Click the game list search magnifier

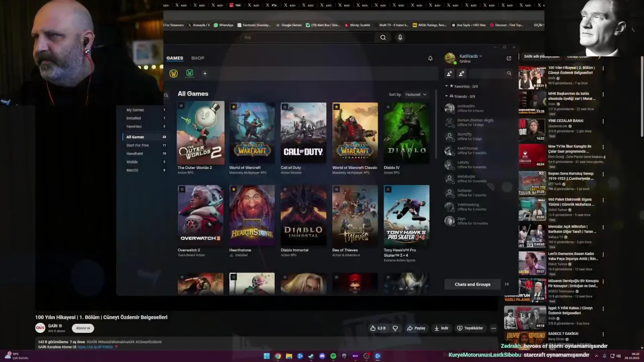click(x=166, y=95)
